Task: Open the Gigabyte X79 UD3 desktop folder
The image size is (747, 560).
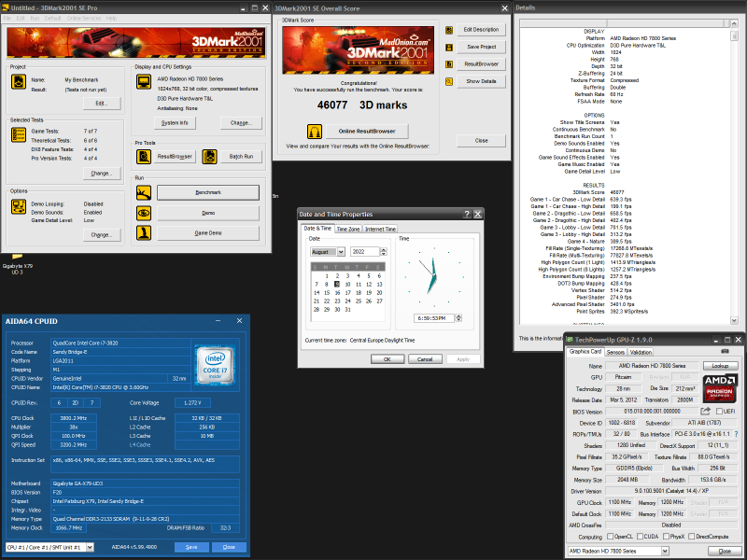Action: 17,265
